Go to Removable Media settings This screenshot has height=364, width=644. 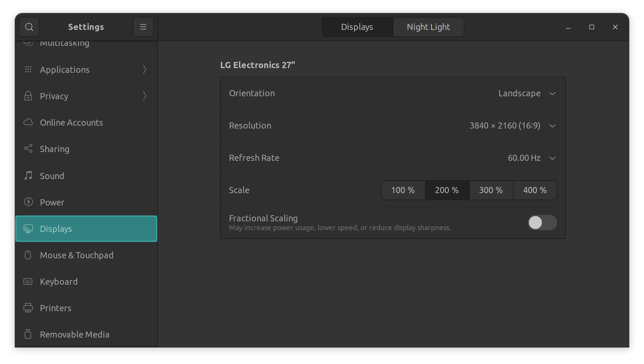[x=75, y=334]
